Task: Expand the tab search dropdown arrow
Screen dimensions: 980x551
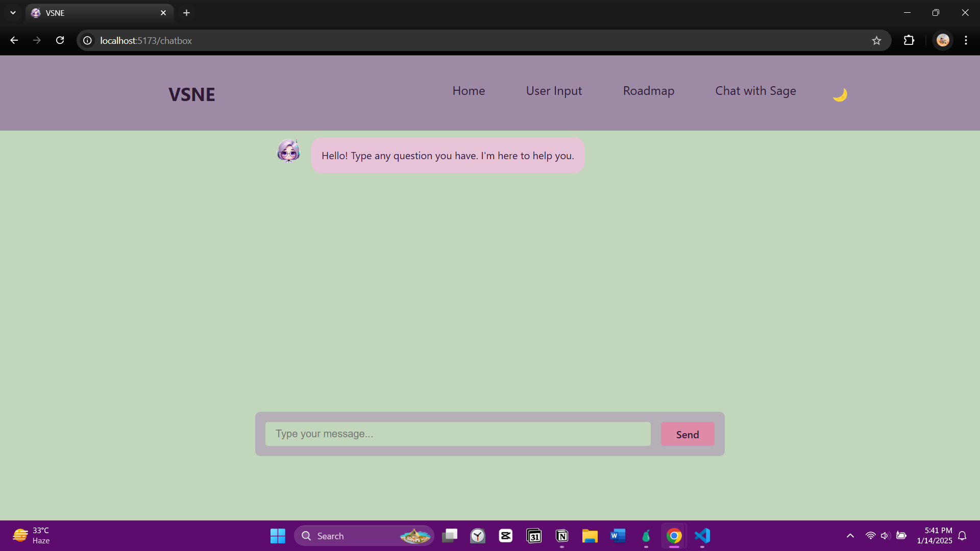Action: click(13, 13)
